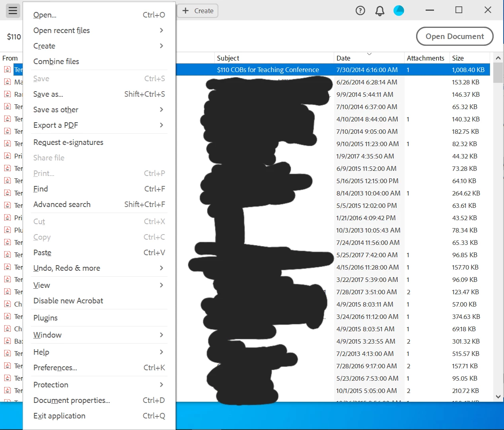This screenshot has height=430, width=504.
Task: Choose Exit application menu entry
Action: pyautogui.click(x=99, y=416)
